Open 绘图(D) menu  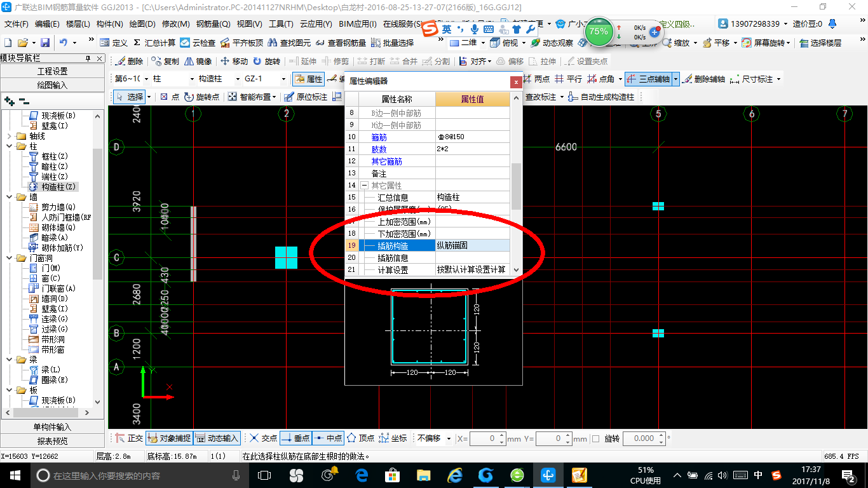pos(142,24)
